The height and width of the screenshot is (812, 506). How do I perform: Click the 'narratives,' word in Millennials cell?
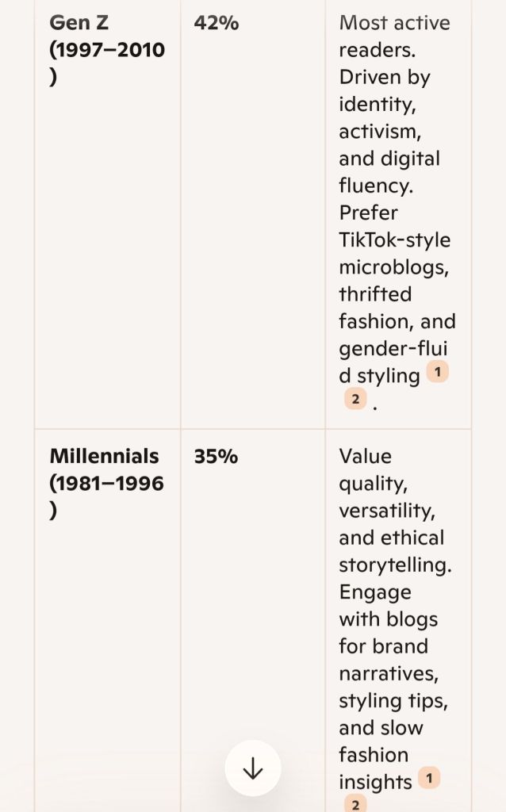[x=389, y=673]
